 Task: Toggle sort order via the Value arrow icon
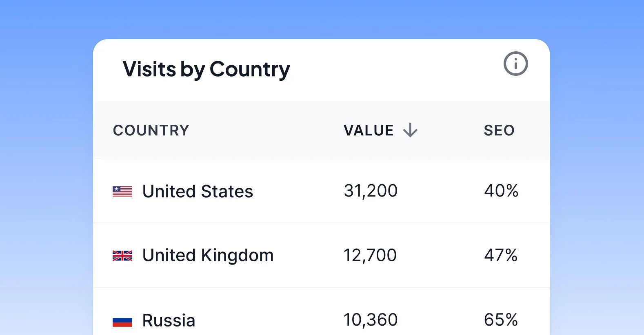click(410, 130)
